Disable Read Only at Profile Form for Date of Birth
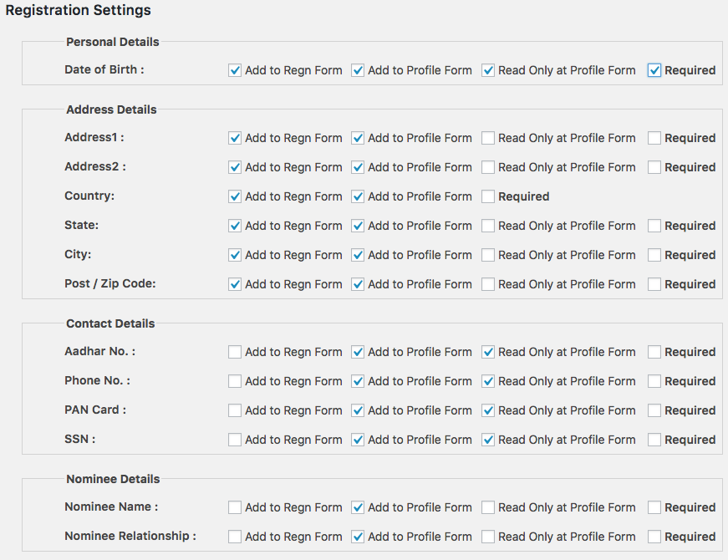The image size is (728, 560). pos(487,70)
